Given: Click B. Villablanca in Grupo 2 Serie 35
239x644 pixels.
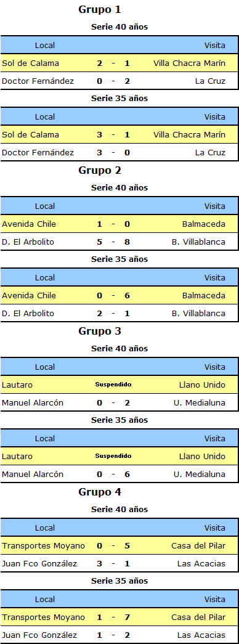Looking at the screenshot, I should [198, 314].
